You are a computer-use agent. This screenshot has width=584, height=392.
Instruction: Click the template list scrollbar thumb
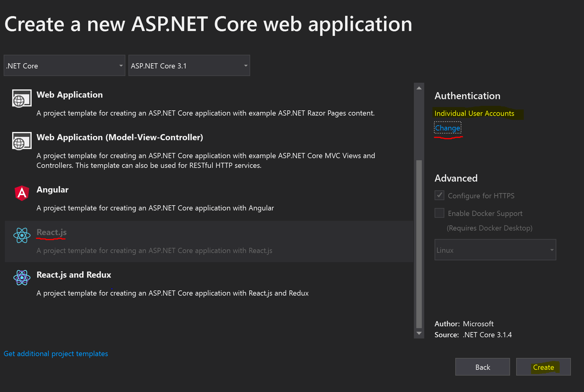[x=419, y=243]
